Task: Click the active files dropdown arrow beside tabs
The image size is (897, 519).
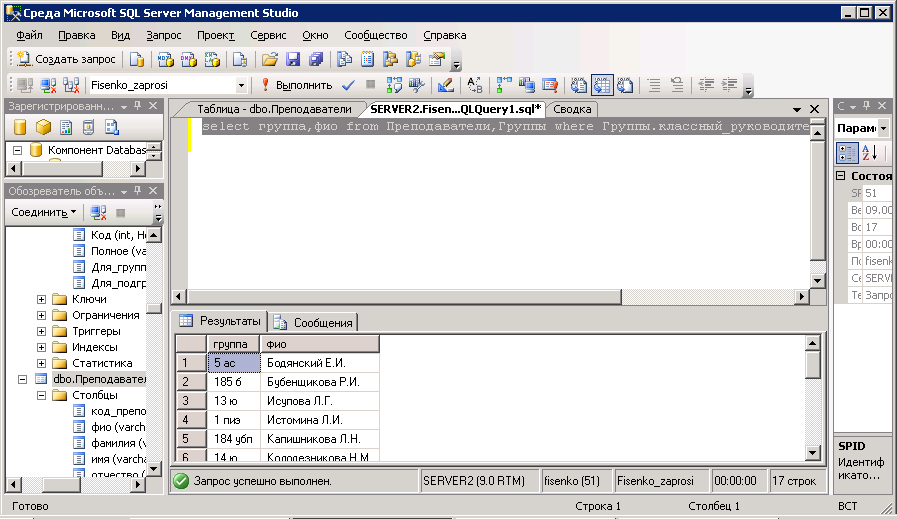Action: point(797,109)
